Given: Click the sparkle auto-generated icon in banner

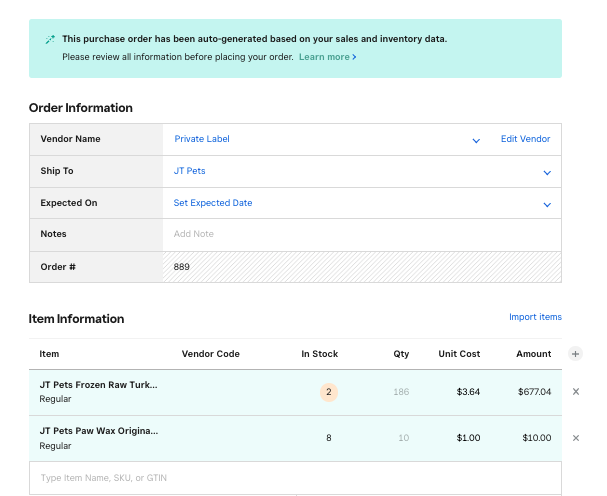Looking at the screenshot, I should (49, 40).
